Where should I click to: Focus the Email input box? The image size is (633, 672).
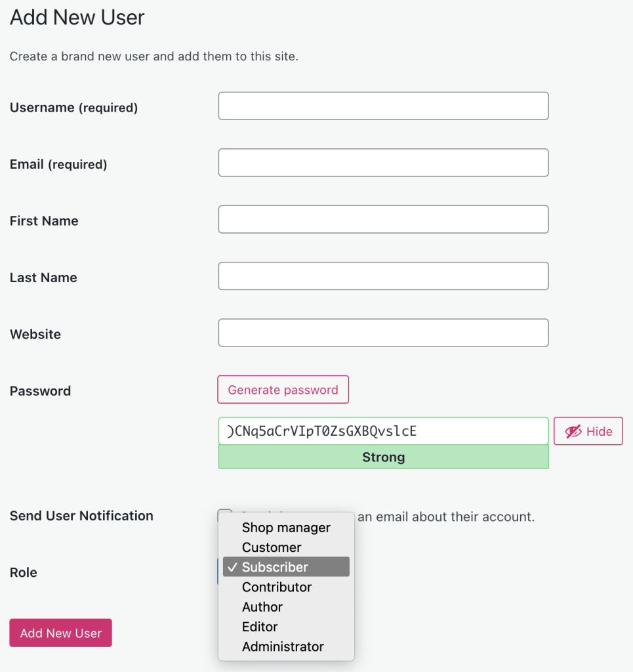click(x=383, y=163)
